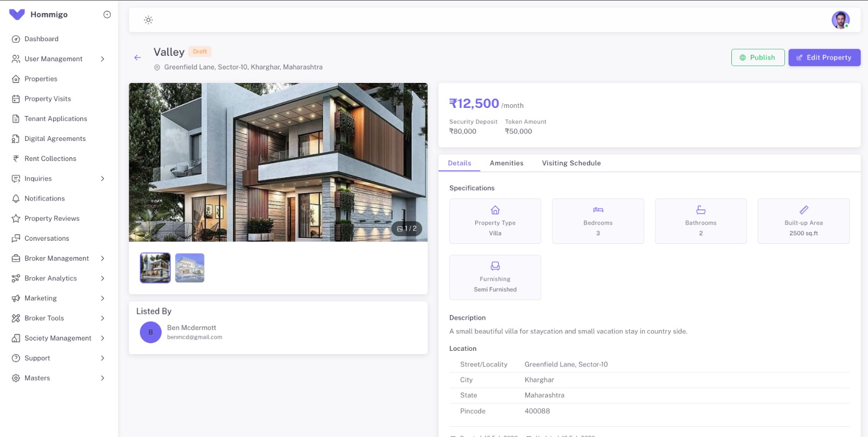Click the Digital Agreements icon
This screenshot has height=437, width=868.
16,139
